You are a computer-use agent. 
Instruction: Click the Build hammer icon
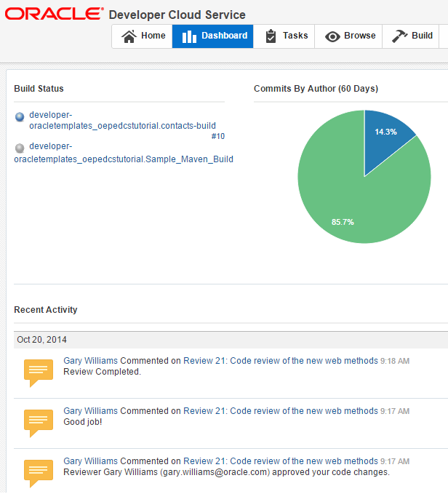(x=399, y=36)
